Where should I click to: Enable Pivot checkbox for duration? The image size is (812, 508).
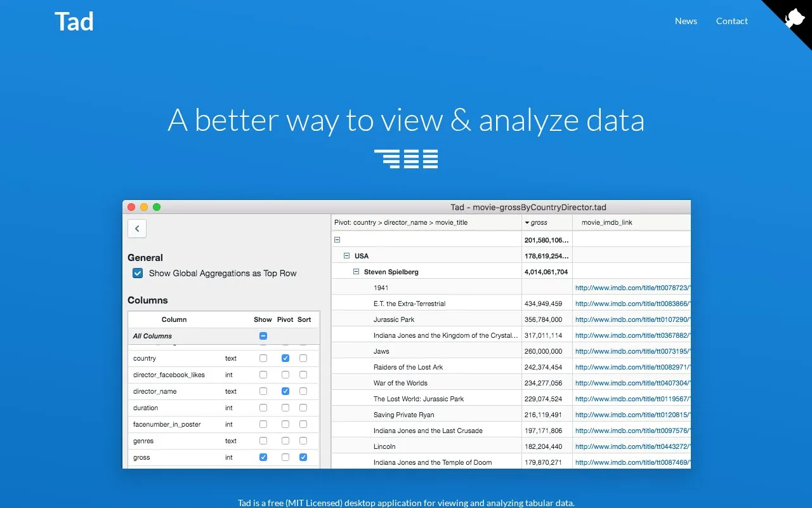coord(285,408)
